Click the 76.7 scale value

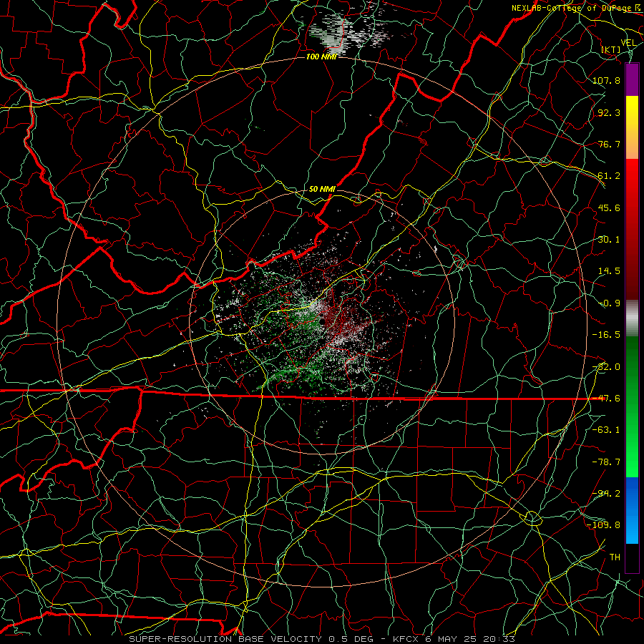609,144
